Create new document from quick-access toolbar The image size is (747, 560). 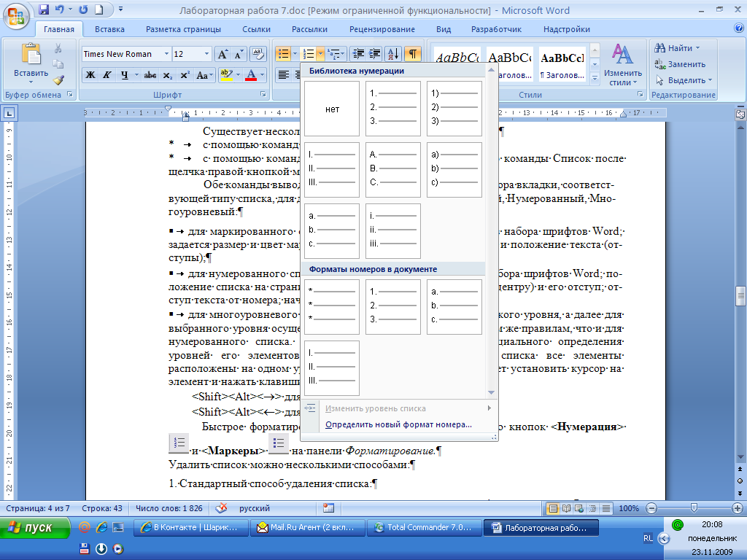coord(99,9)
